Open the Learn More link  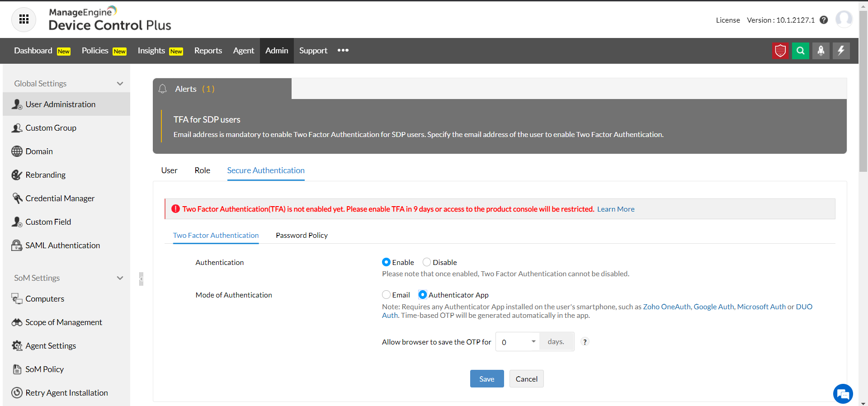(616, 209)
